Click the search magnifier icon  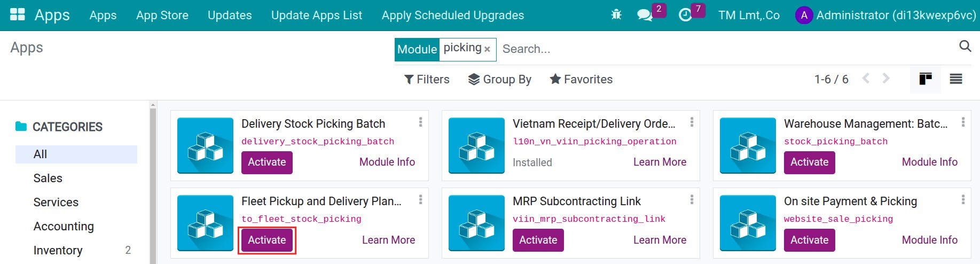965,46
